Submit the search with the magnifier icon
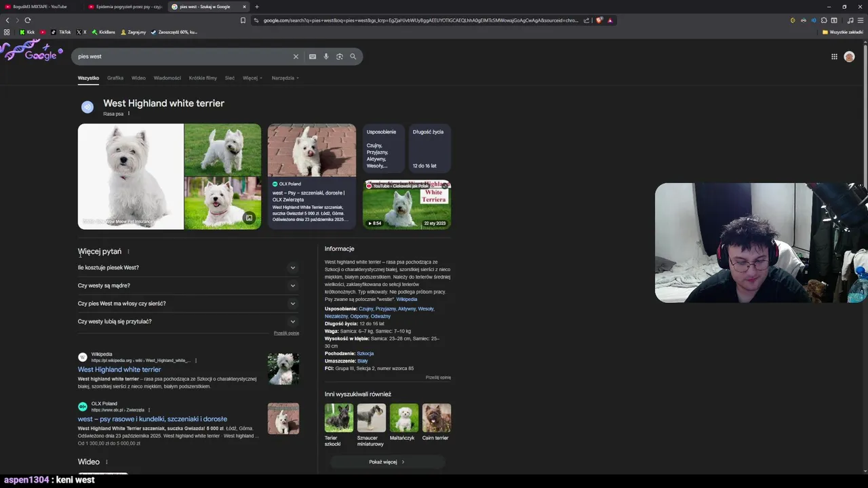Viewport: 868px width, 488px height. pos(353,56)
